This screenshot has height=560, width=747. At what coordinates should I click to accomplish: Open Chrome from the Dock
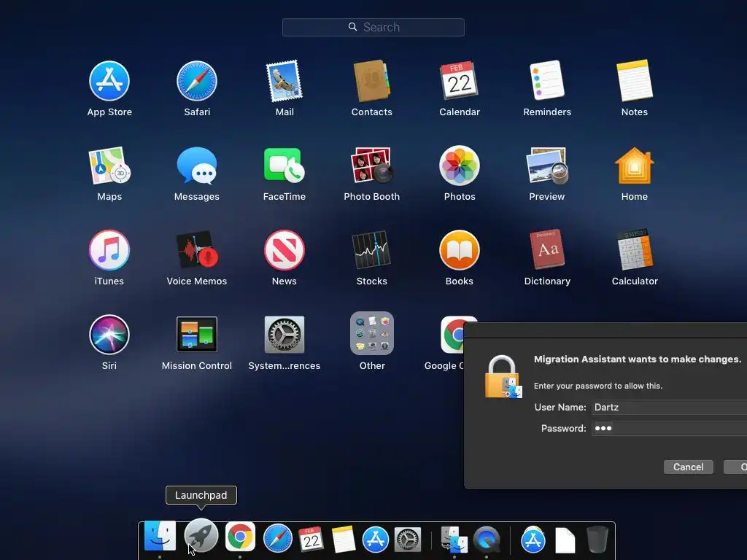240,537
